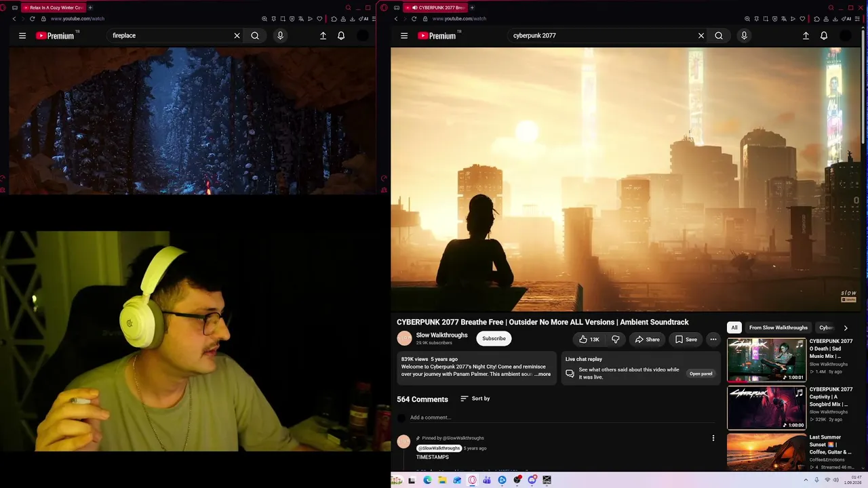Open the 'Captivity | A Songbird Mix' thumbnail
868x488 pixels.
coord(766,408)
